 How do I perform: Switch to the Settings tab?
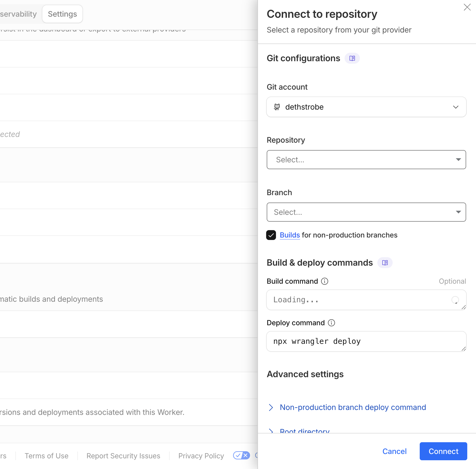point(62,14)
